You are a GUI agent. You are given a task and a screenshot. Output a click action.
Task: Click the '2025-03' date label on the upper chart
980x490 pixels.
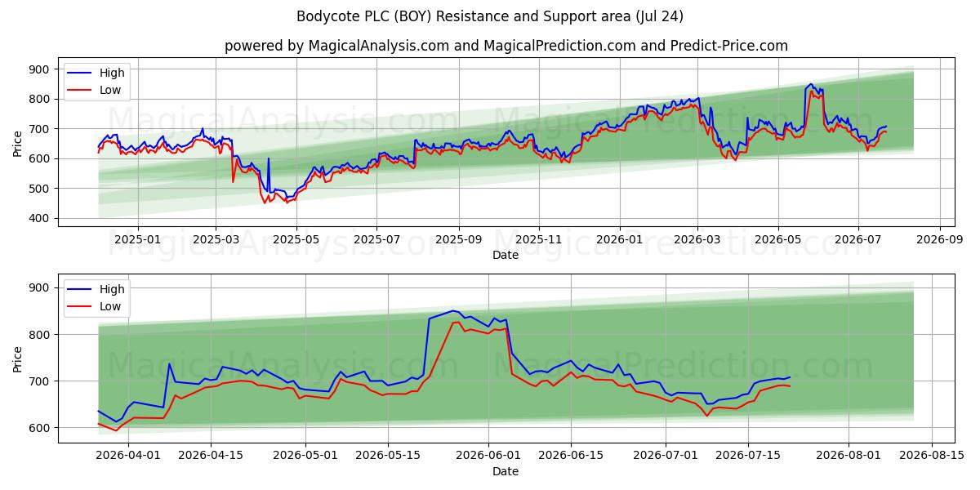pyautogui.click(x=216, y=239)
